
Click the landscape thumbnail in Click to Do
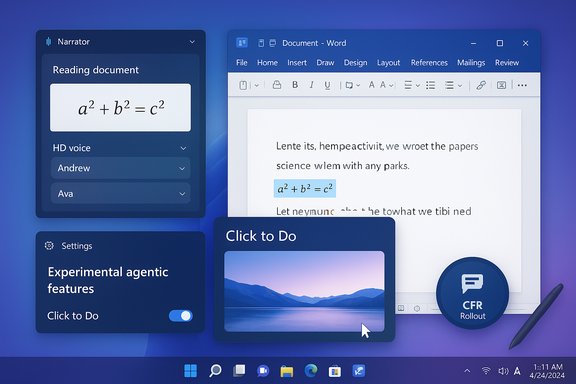click(x=304, y=291)
